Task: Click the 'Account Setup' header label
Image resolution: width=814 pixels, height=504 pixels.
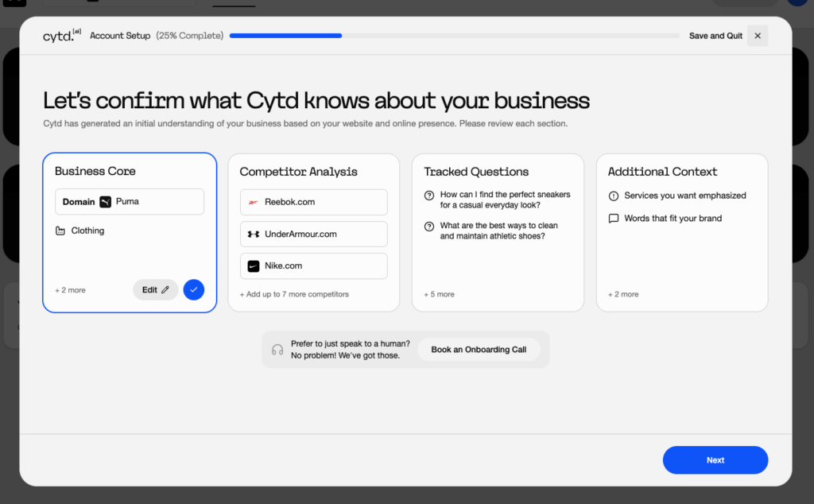Action: [120, 35]
